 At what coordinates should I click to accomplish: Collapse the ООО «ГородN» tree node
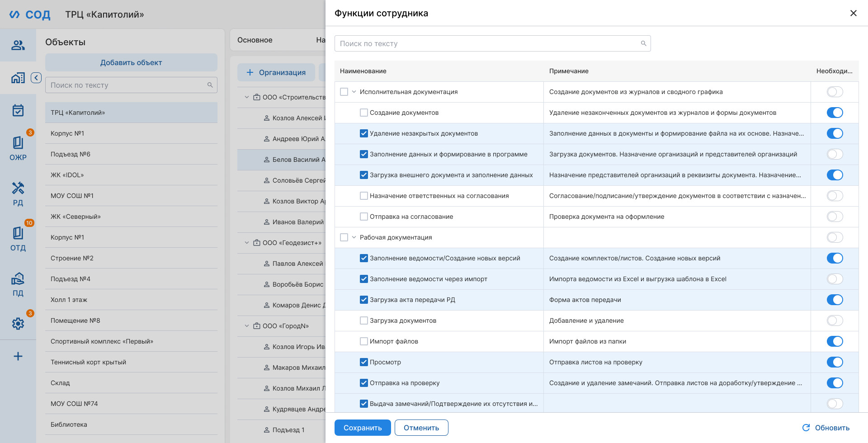tap(247, 326)
